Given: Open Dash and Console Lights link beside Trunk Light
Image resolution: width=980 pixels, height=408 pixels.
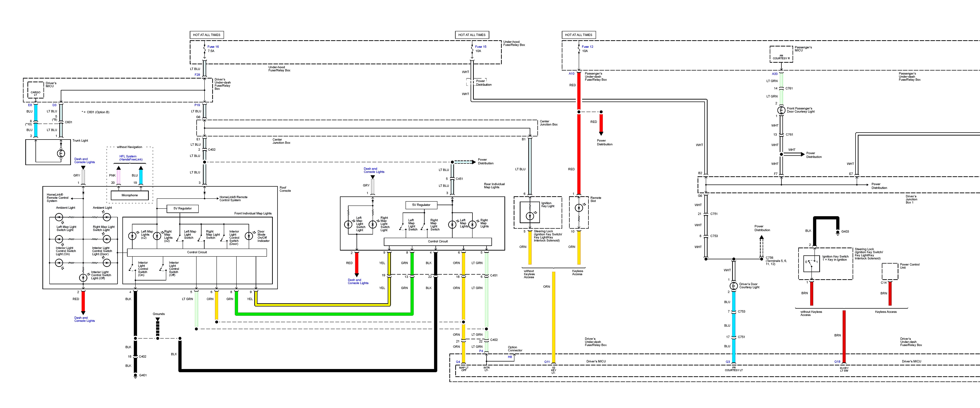Looking at the screenshot, I should tap(84, 160).
